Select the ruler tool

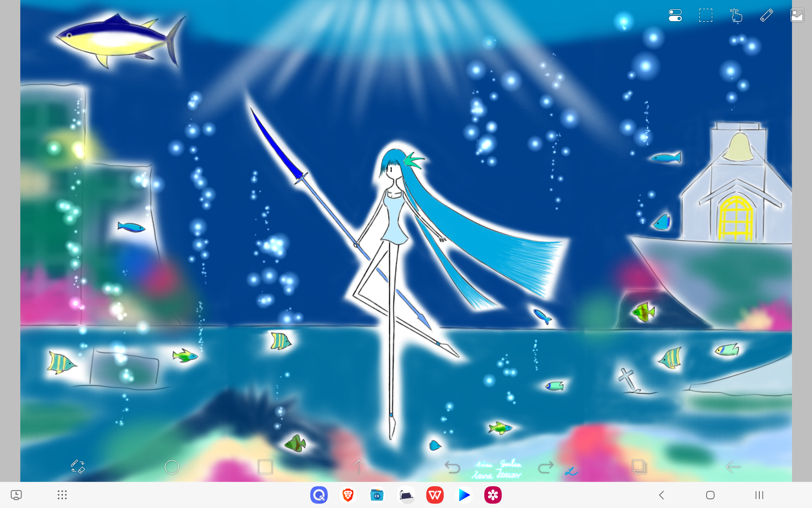tap(766, 15)
